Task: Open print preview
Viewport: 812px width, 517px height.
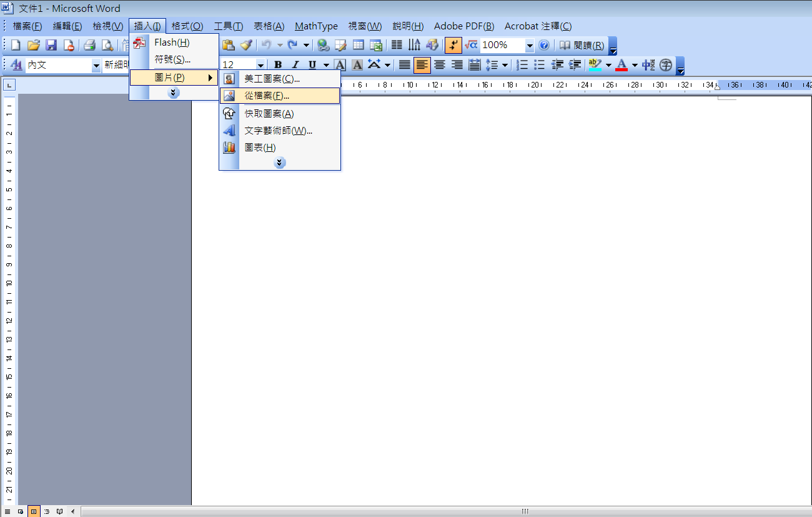Action: click(x=107, y=45)
